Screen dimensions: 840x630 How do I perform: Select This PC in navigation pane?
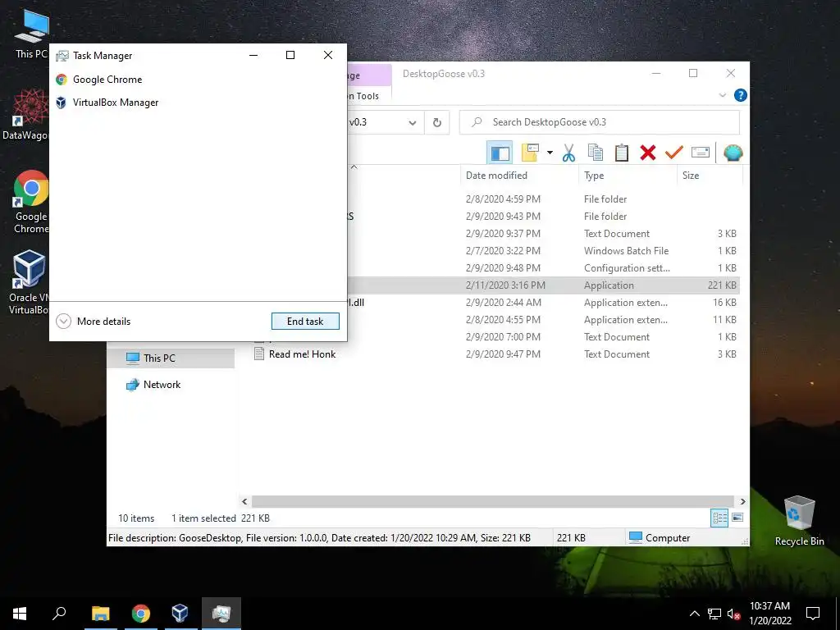click(x=171, y=358)
